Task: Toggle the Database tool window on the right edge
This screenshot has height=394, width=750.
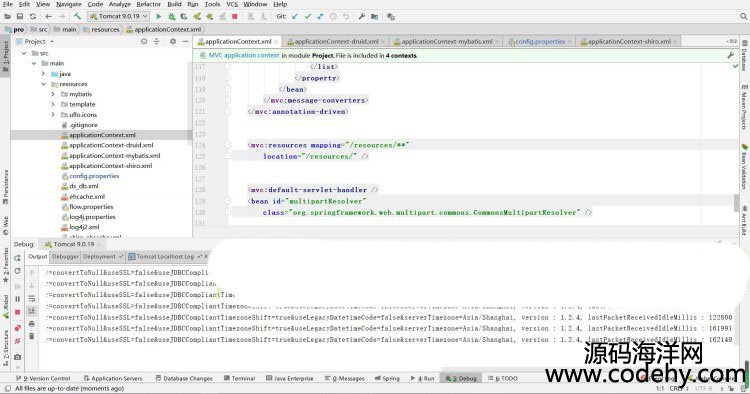Action: tap(745, 55)
